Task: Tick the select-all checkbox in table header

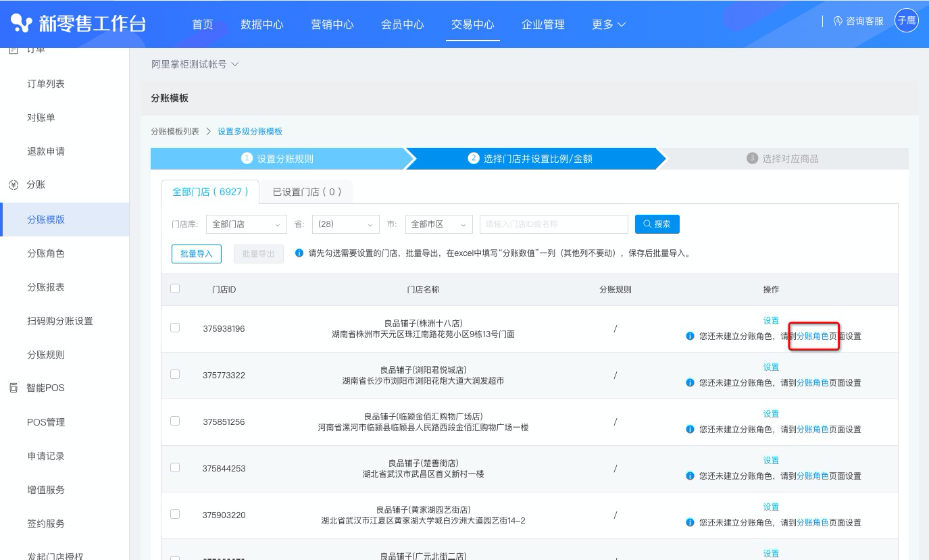Action: tap(175, 288)
